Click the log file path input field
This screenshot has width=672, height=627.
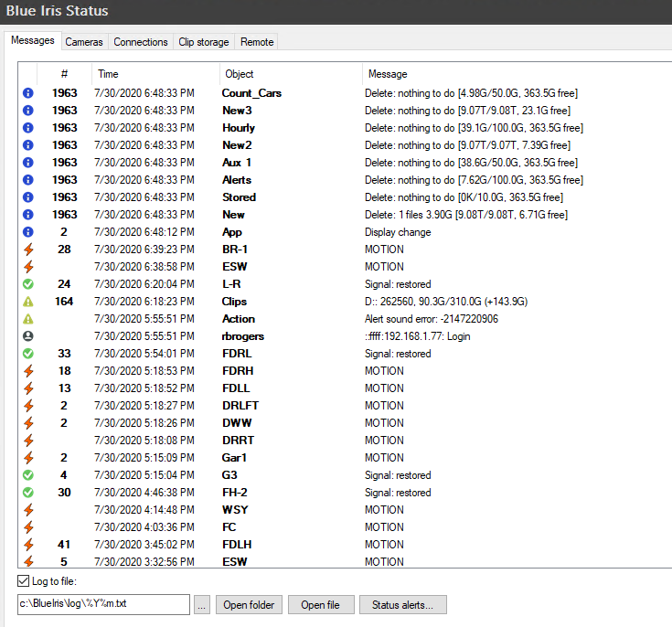(102, 605)
